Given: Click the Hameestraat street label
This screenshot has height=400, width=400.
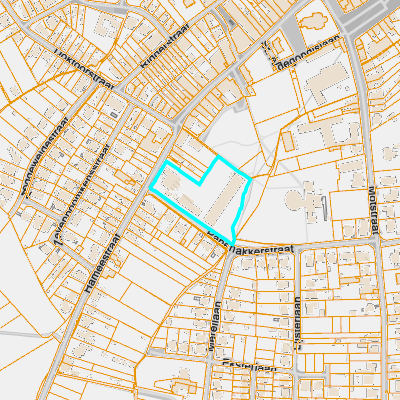Looking at the screenshot, I should pos(102,263).
